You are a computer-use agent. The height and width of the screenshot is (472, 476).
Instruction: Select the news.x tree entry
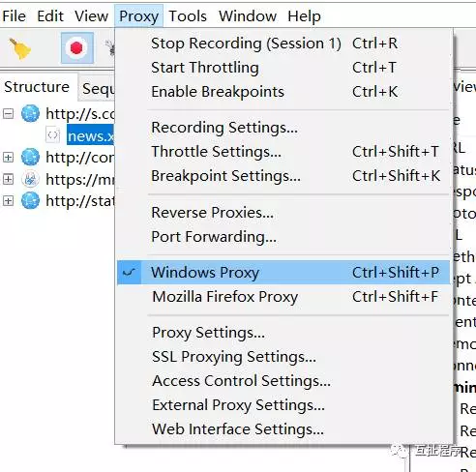click(x=90, y=135)
